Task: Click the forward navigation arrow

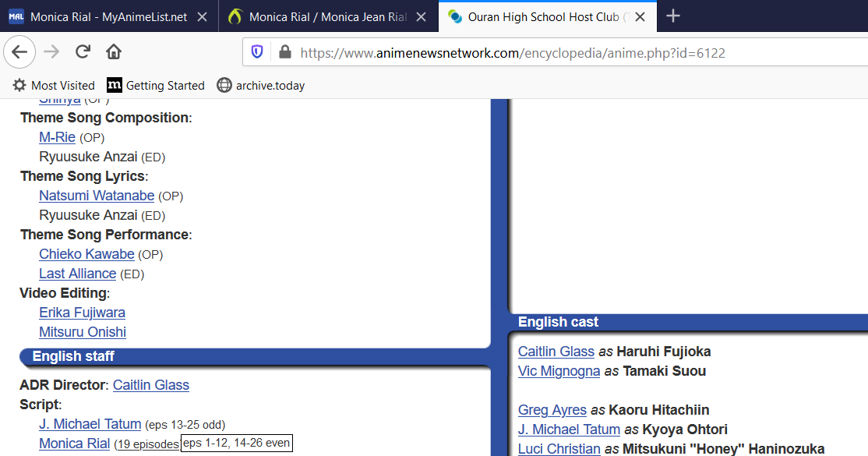Action: (x=51, y=52)
